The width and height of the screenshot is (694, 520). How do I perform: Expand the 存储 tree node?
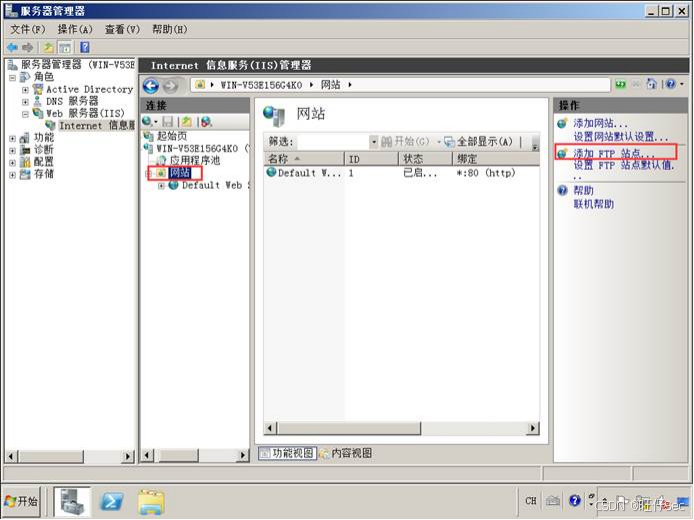click(12, 175)
